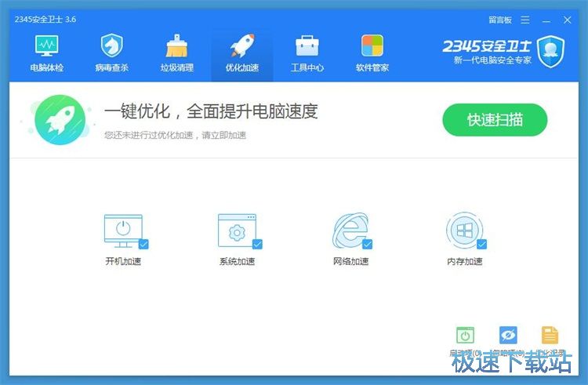Open the 电脑体检 tab
588x385 pixels.
(x=46, y=53)
